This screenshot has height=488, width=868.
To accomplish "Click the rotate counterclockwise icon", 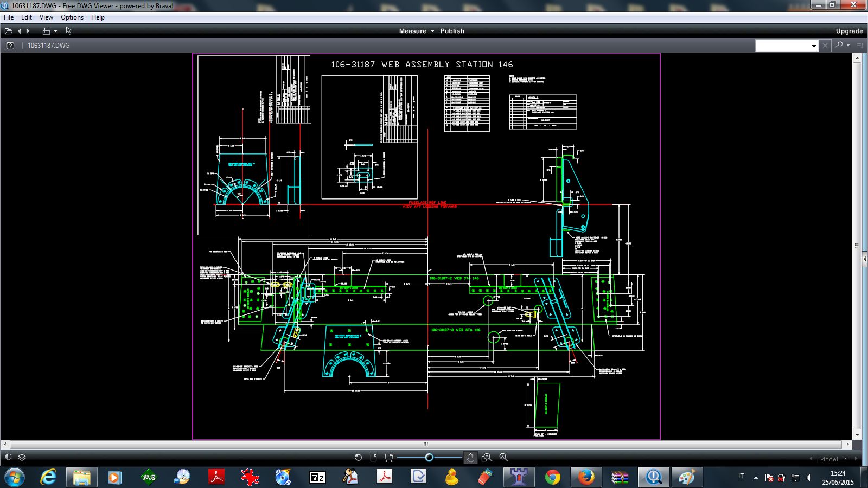I will [358, 457].
